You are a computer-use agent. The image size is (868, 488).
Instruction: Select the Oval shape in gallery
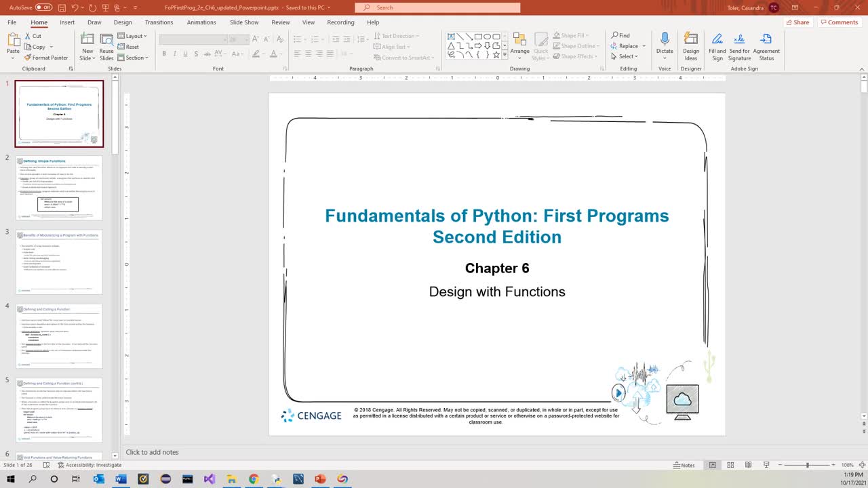tap(487, 37)
